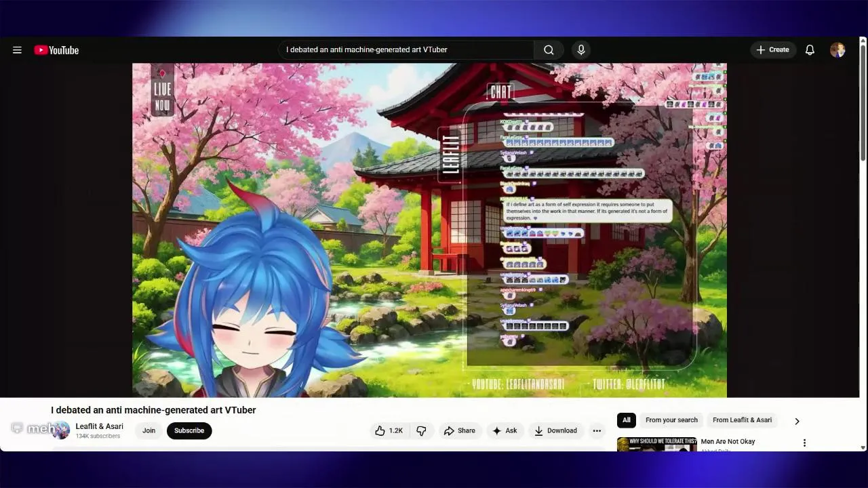This screenshot has height=488, width=868.
Task: Like the video (1.2K)
Action: click(388, 431)
